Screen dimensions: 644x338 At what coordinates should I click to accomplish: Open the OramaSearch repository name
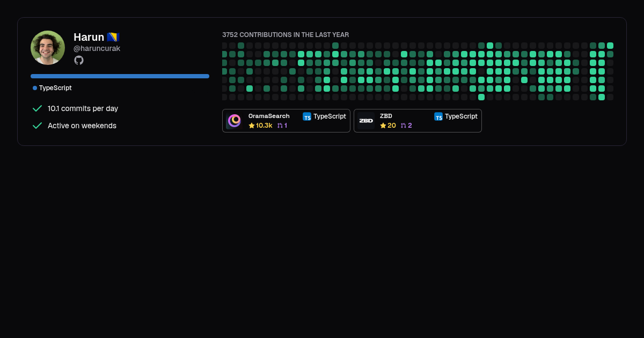269,116
